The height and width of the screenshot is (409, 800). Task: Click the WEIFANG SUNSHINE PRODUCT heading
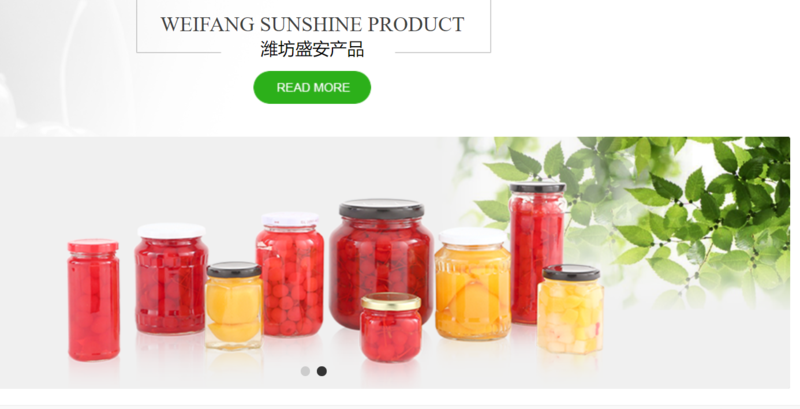pos(312,24)
